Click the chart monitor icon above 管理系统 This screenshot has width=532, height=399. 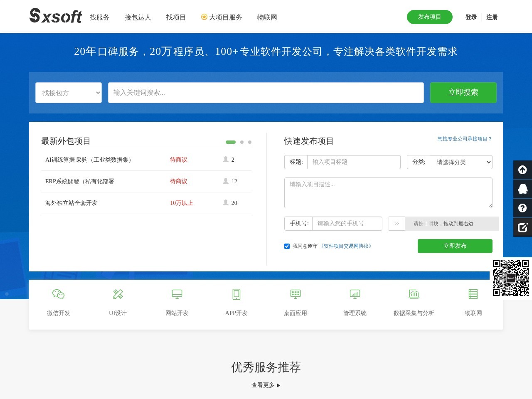pyautogui.click(x=355, y=294)
